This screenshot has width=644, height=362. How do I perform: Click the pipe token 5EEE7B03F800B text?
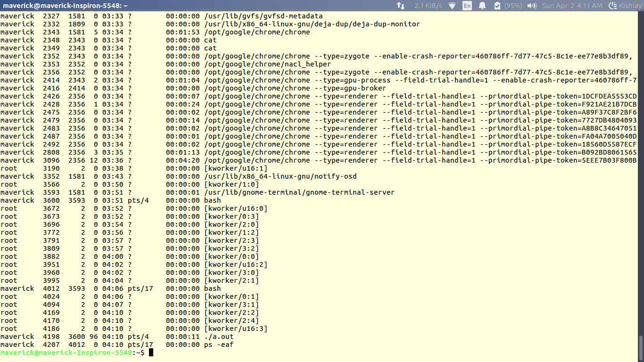click(610, 160)
